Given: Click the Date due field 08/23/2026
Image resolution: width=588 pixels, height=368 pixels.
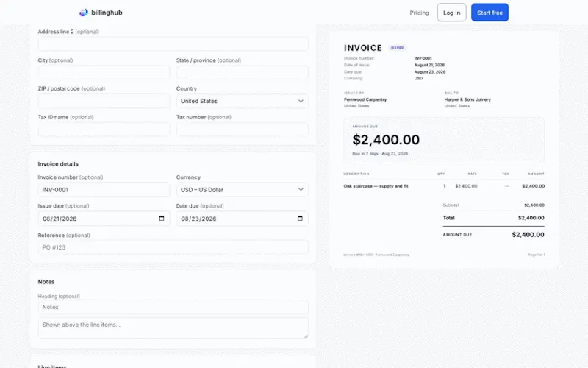Looking at the screenshot, I should tap(243, 219).
